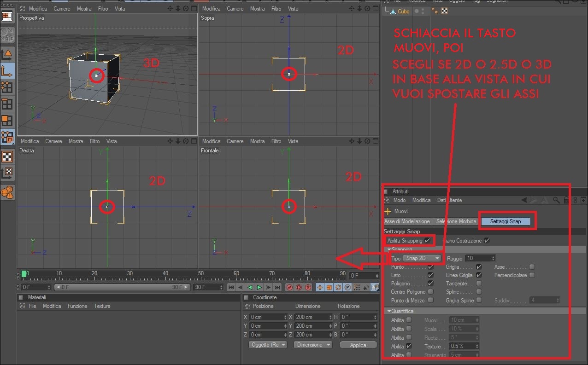Toggle the Lato snapping checkbox
The width and height of the screenshot is (588, 365).
pyautogui.click(x=430, y=275)
